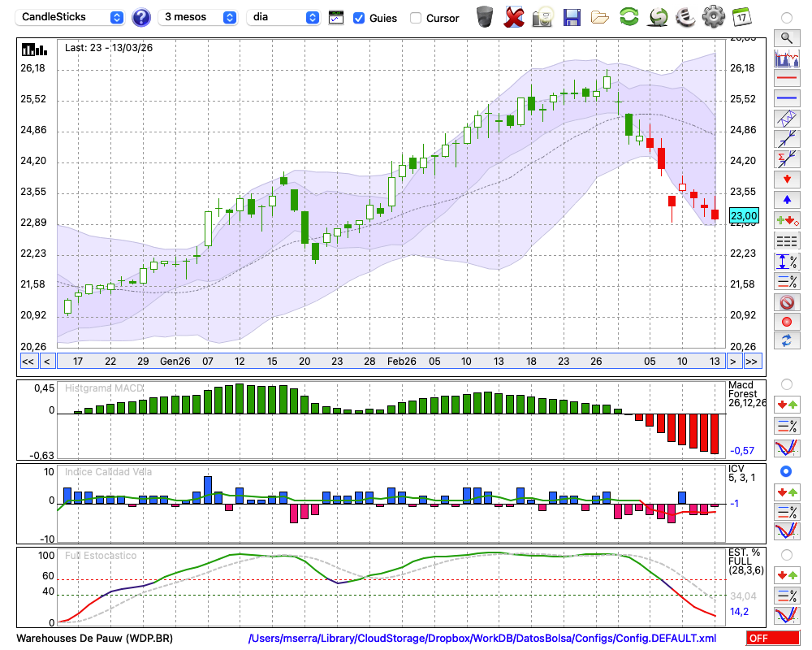Image resolution: width=812 pixels, height=650 pixels.
Task: Click main chart horizontal lines percent tool
Action: pos(787,281)
